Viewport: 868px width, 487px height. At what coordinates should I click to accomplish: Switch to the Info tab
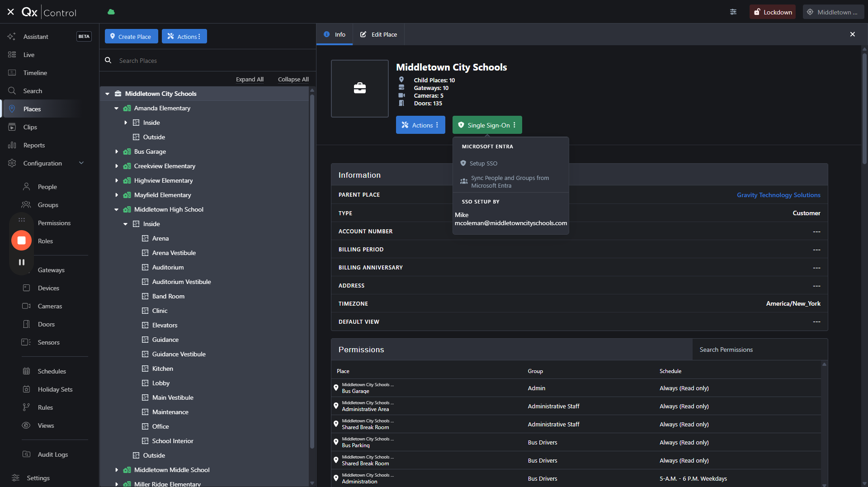point(335,34)
